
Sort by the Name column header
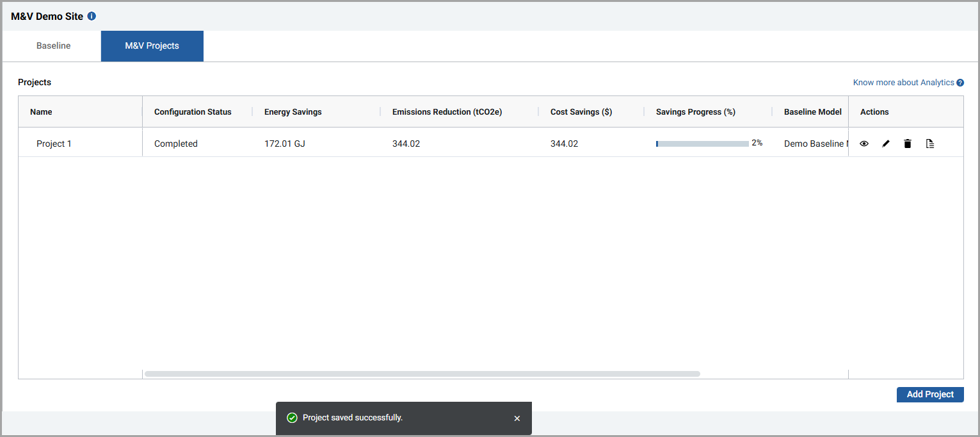click(x=41, y=112)
